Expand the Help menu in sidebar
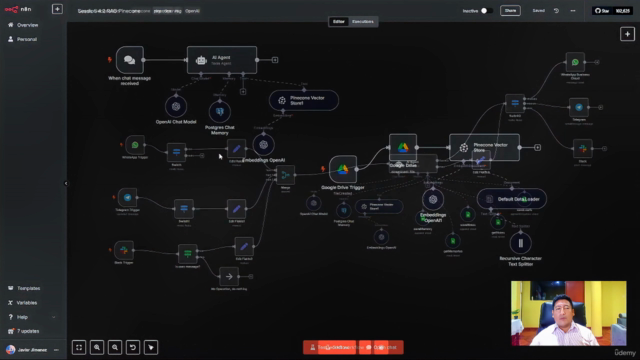Screen dimensions: 640x360 coord(31,317)
